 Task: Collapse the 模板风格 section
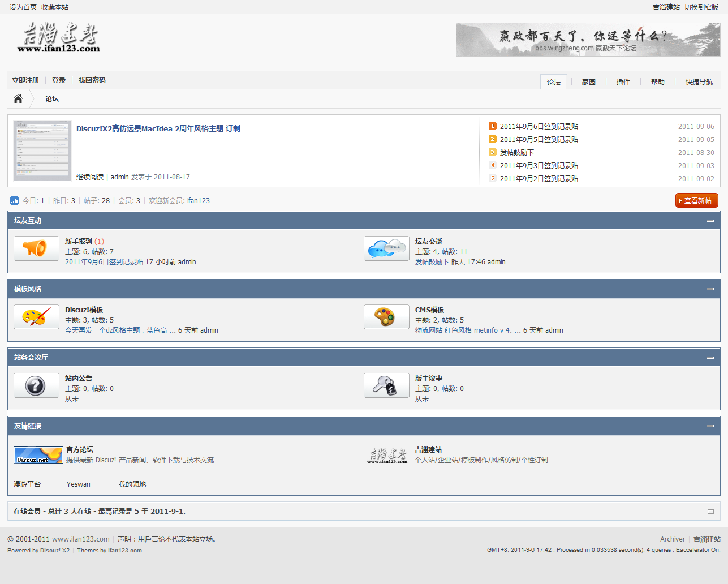(710, 289)
